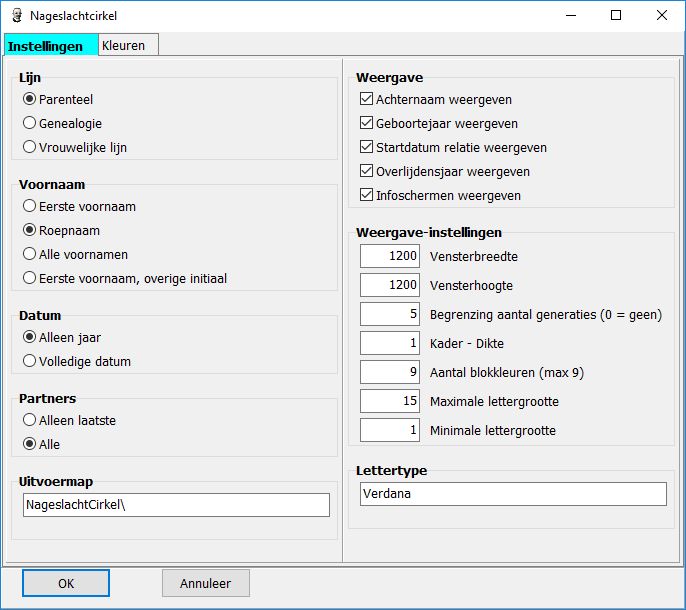Click the Lettertype Verdana field
Image resolution: width=686 pixels, height=610 pixels.
click(x=512, y=494)
